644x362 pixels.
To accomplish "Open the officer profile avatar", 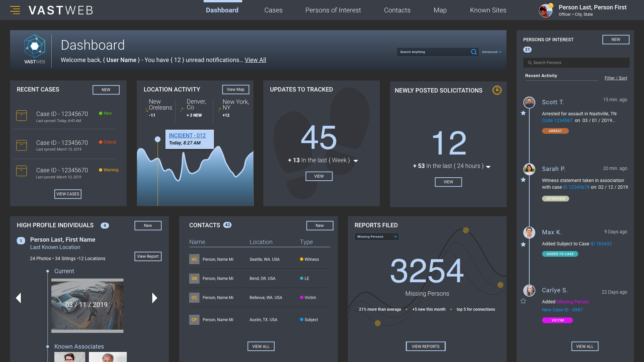I will tap(545, 11).
